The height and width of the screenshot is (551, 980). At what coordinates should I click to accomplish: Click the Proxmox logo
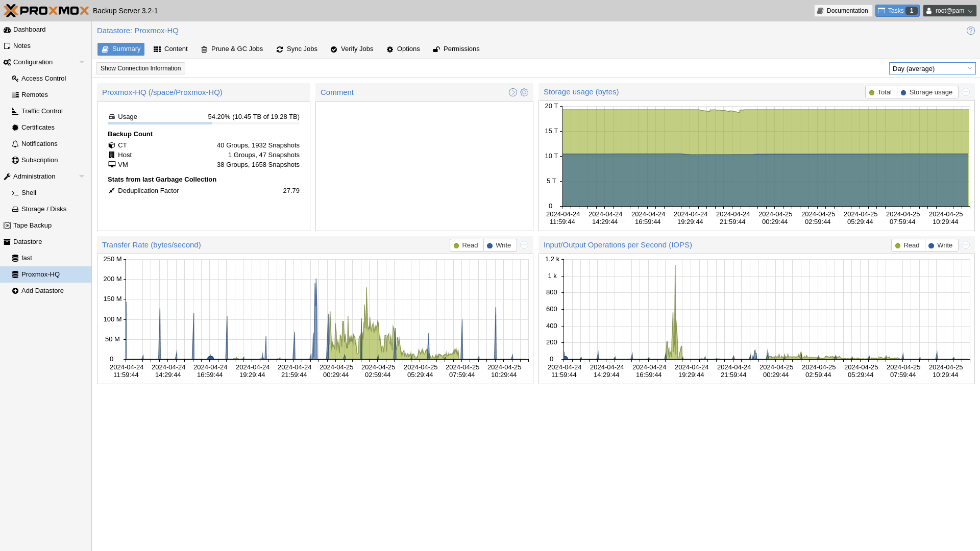coord(46,11)
